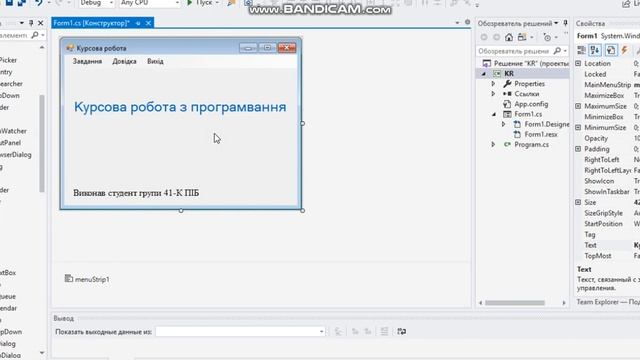Click the go to previous message Output icon
The height and width of the screenshot is (360, 640).
point(355,331)
